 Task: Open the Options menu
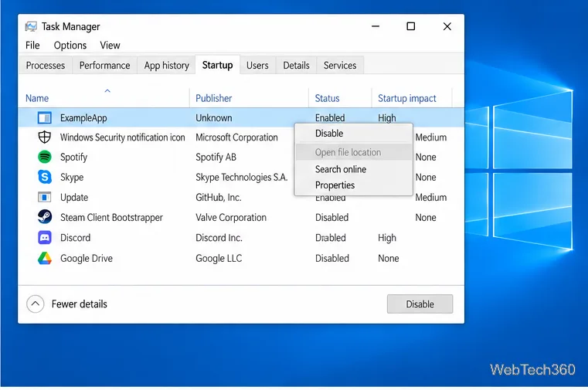(70, 46)
